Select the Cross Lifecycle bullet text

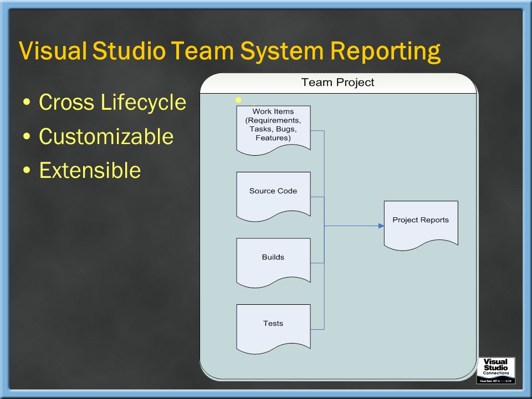[x=112, y=102]
